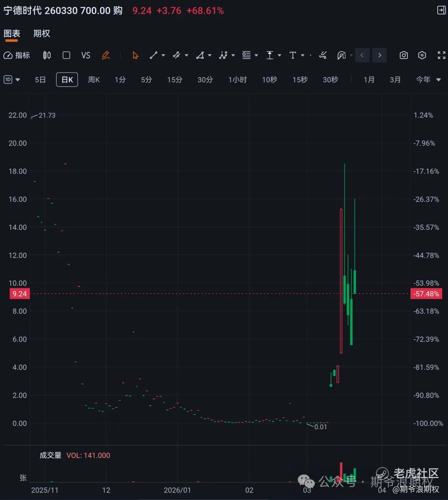Select the 5日 timeframe

tap(40, 80)
